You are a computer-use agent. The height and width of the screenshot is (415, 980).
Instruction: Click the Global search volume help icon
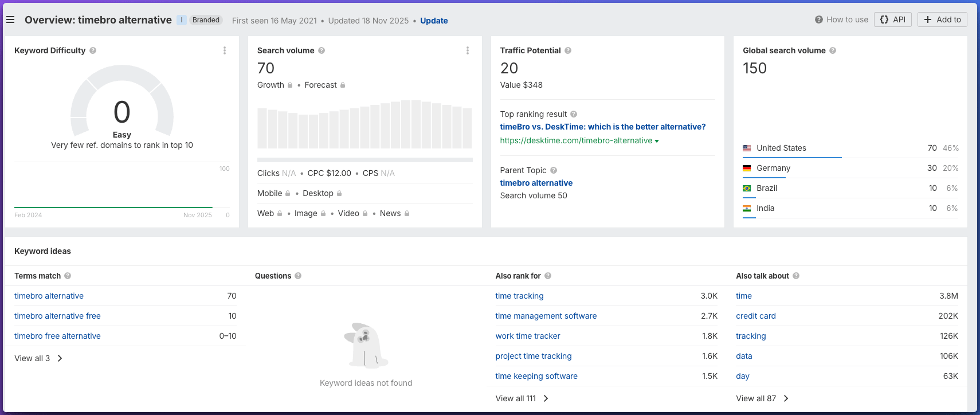coord(833,50)
